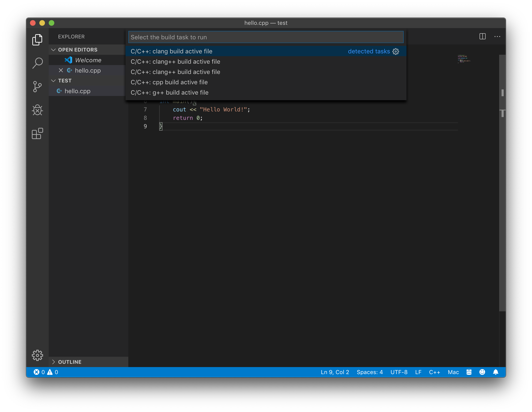The image size is (532, 412).
Task: Select clang build active file task
Action: pos(266,51)
